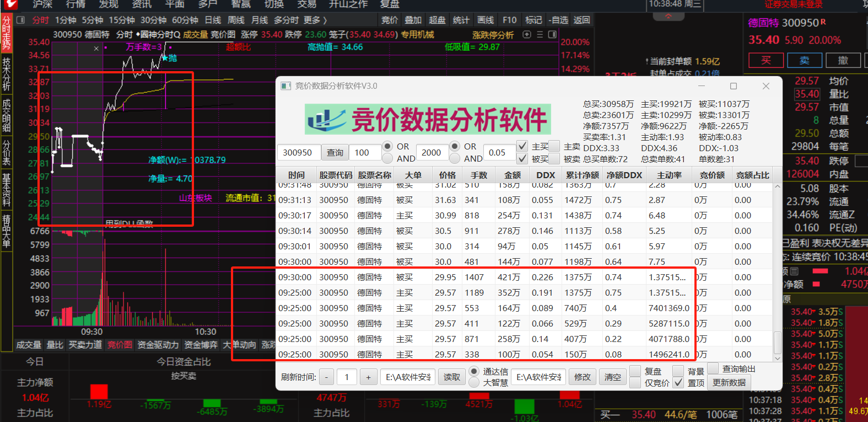Select the 大智慧 radio option
868x422 pixels.
coord(474,382)
